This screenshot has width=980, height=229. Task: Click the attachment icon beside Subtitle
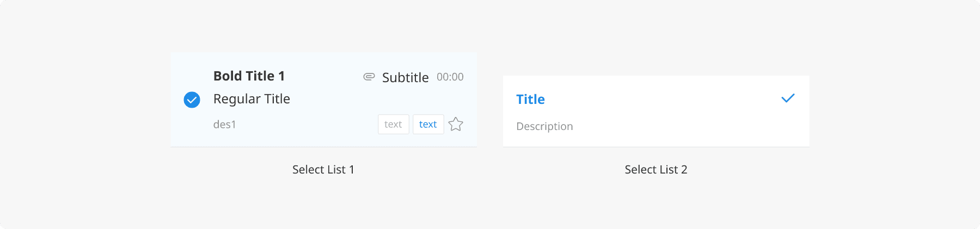369,77
